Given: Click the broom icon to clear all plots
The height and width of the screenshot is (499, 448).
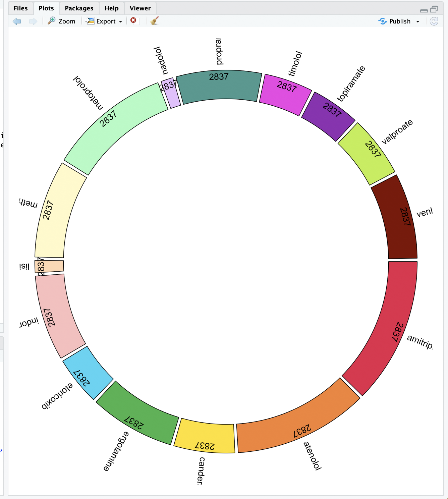Looking at the screenshot, I should tap(154, 21).
